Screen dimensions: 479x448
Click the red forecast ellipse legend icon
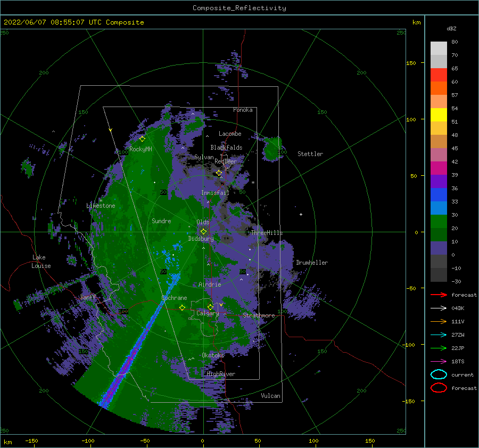click(x=439, y=388)
